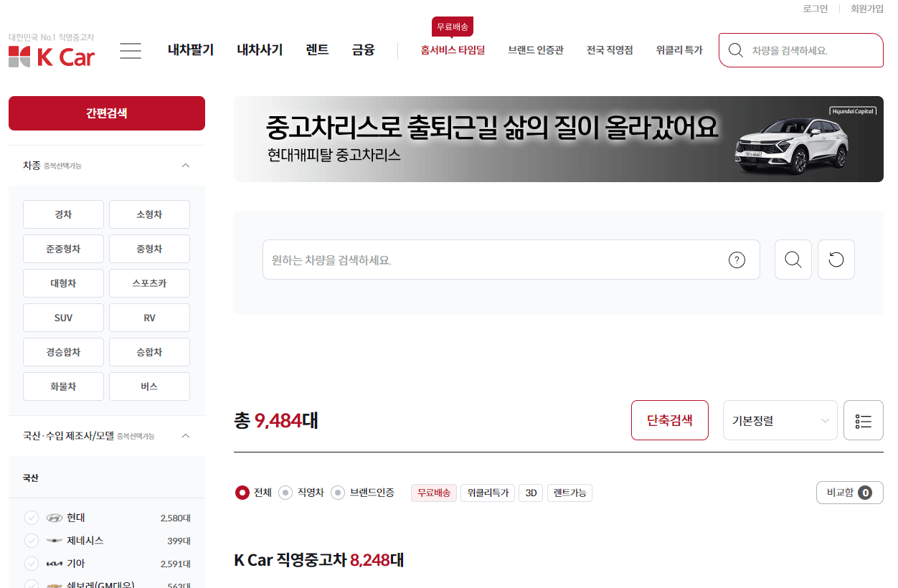Click the magnifier search button beside car search
Viewport: 898px width, 588px height.
pyautogui.click(x=793, y=260)
